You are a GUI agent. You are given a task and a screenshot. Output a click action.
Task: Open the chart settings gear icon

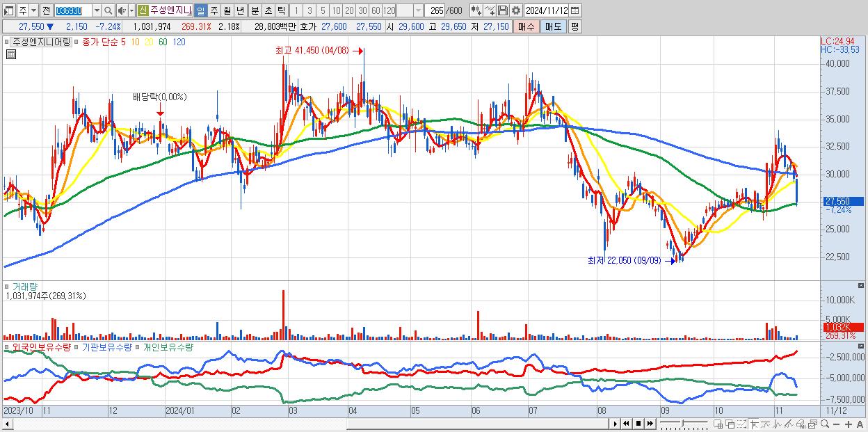[516, 10]
